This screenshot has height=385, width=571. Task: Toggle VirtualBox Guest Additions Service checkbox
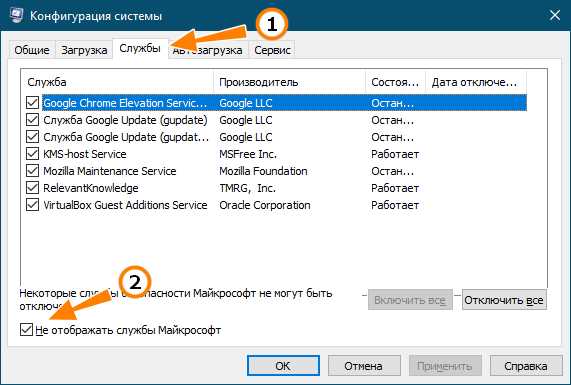tap(32, 205)
